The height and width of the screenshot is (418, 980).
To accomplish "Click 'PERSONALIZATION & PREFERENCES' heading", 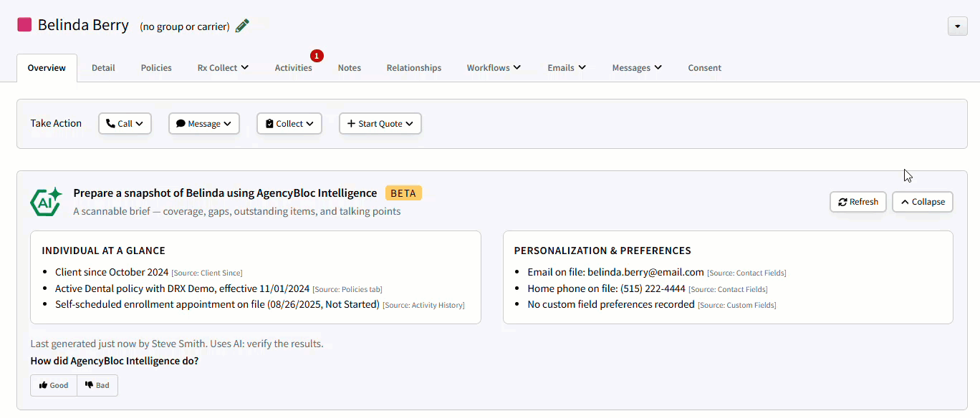I will (602, 251).
